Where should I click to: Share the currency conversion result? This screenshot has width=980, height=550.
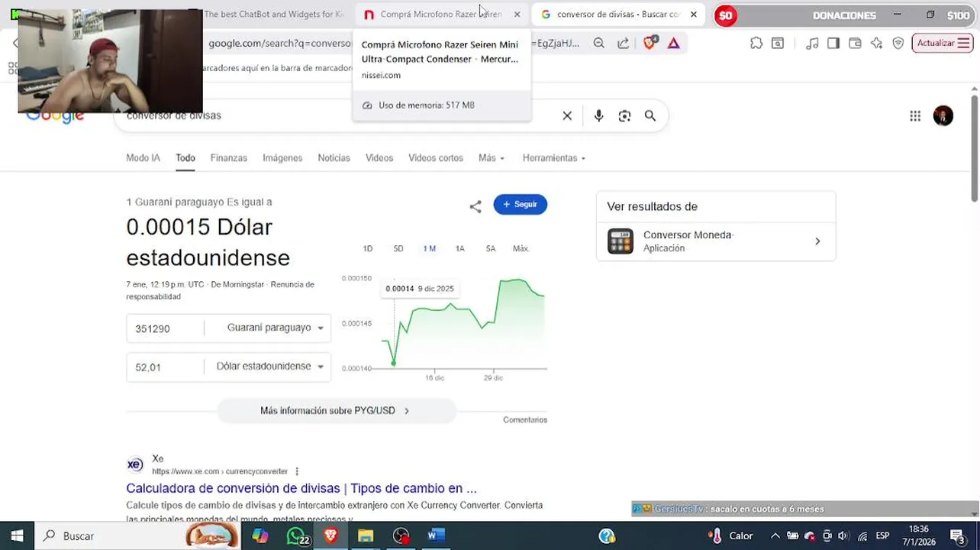click(475, 206)
